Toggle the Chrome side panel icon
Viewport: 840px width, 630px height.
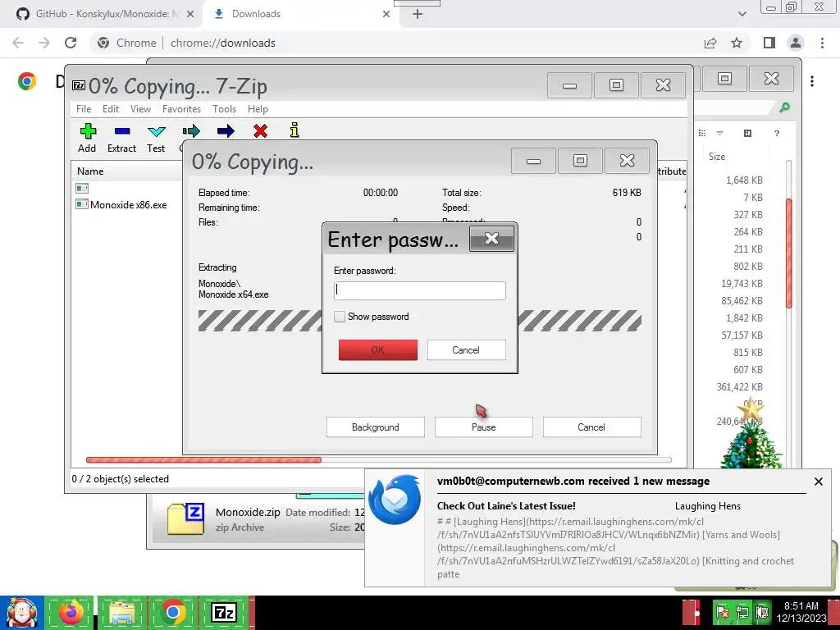[769, 43]
